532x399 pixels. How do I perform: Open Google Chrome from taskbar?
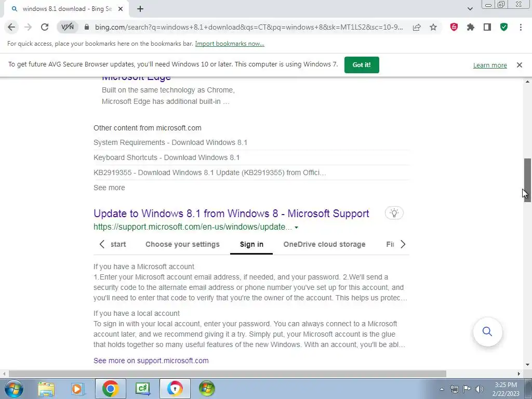point(110,389)
